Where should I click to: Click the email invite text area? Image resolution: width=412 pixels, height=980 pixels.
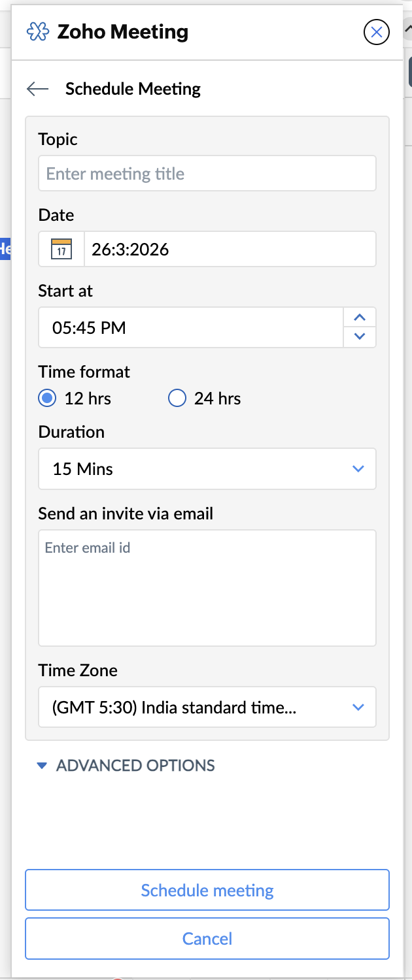(207, 587)
